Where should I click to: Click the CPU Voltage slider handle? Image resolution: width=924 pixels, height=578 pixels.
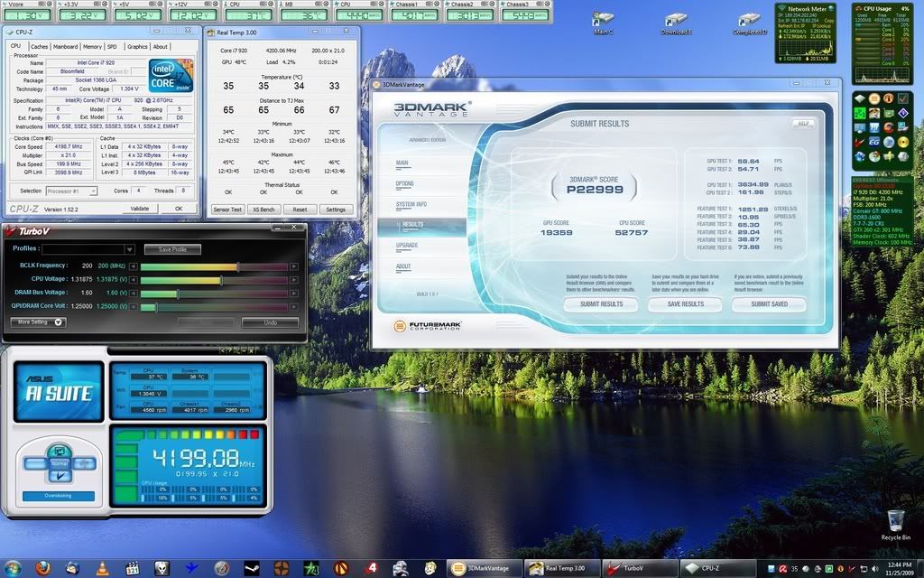click(221, 280)
